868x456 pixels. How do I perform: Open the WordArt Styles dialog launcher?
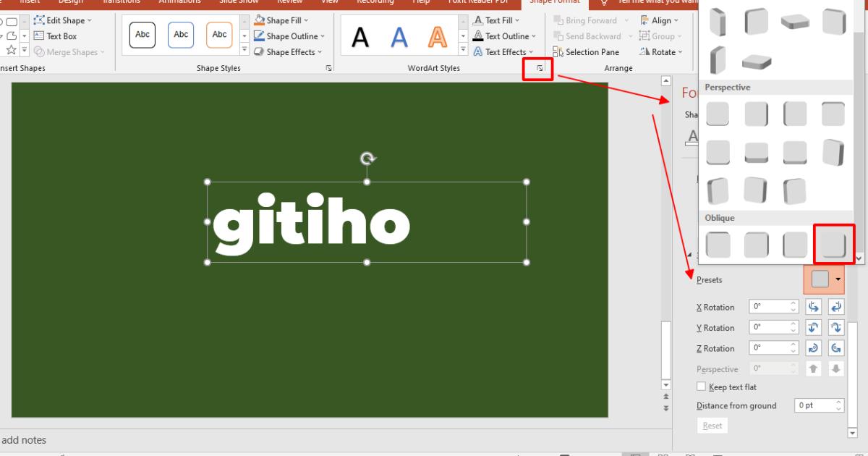pos(540,68)
